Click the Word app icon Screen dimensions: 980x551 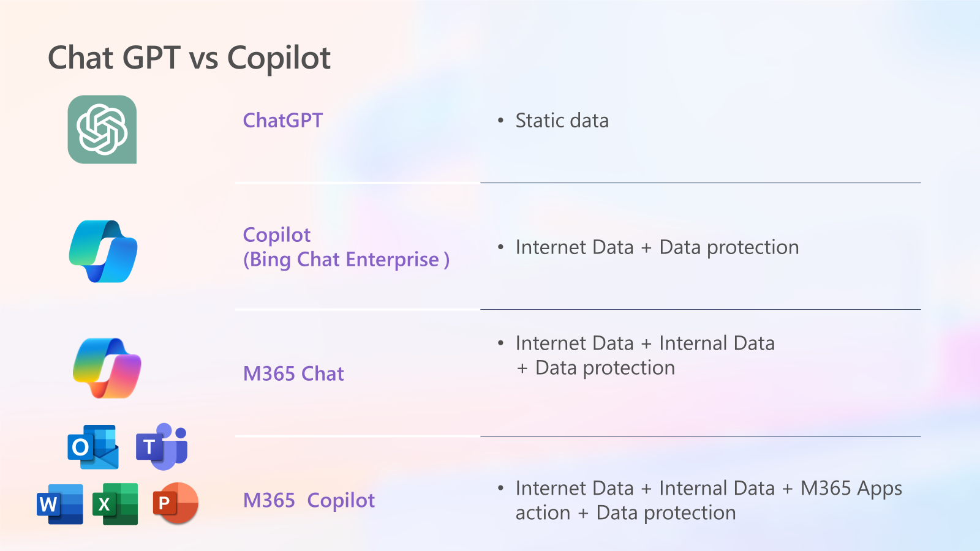(60, 504)
